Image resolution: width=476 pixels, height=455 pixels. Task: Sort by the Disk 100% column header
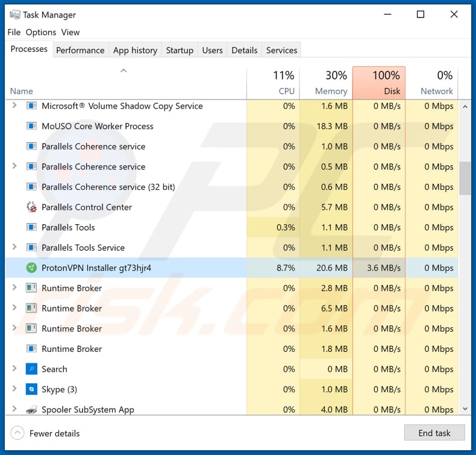pos(379,83)
